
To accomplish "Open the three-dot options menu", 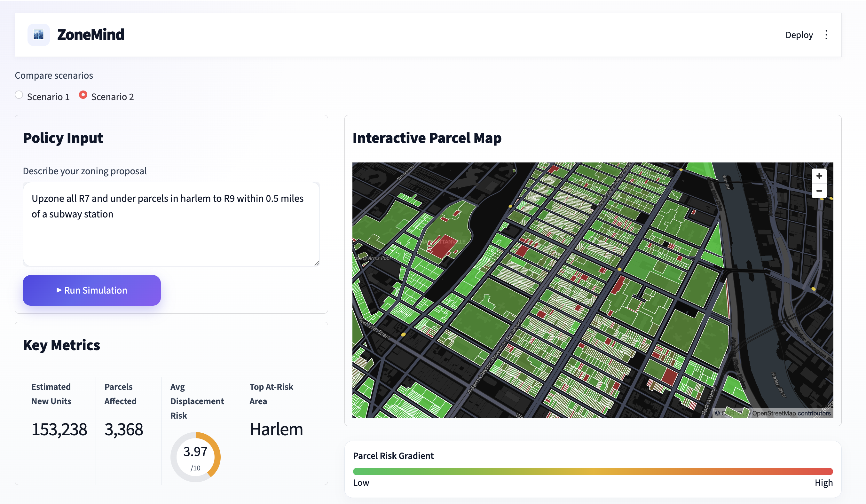I will [x=826, y=35].
